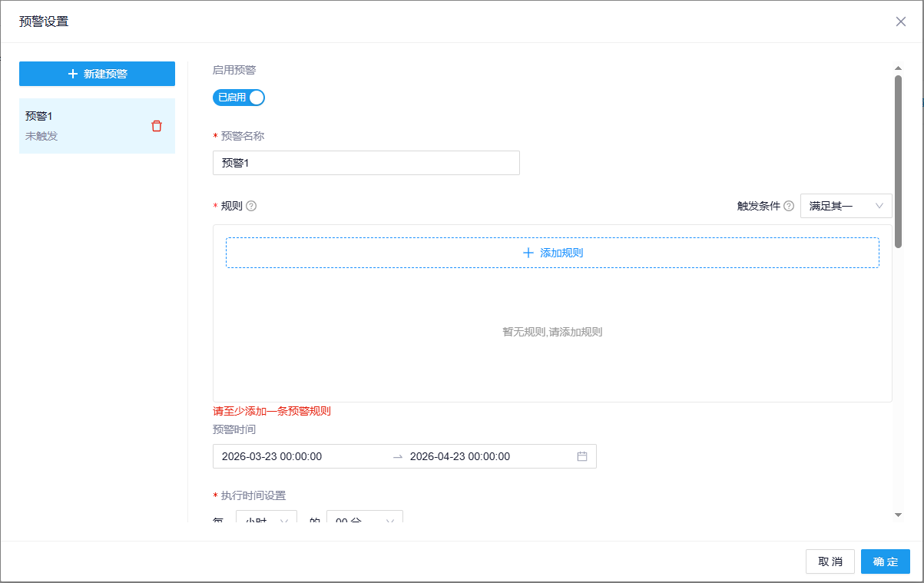
Task: Click inside the 预警名称 name field
Action: point(366,162)
